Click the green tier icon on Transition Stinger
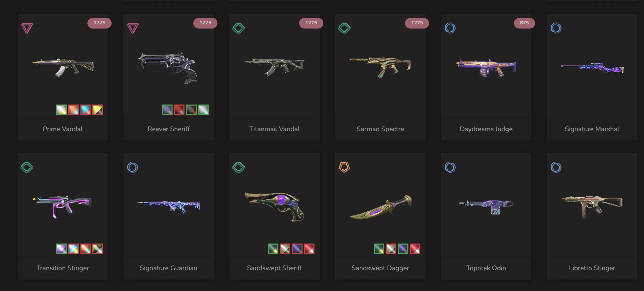This screenshot has height=291, width=644. (x=27, y=167)
